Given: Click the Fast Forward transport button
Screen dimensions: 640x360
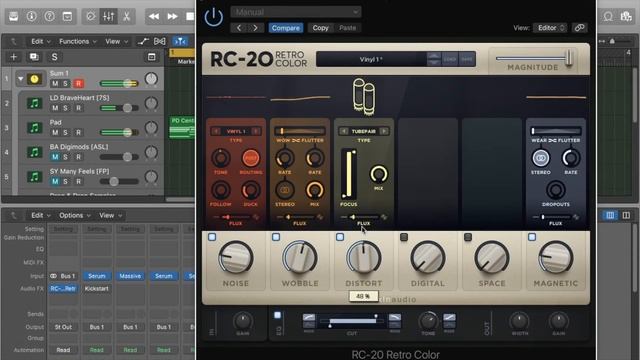Looking at the screenshot, I should pos(172,16).
